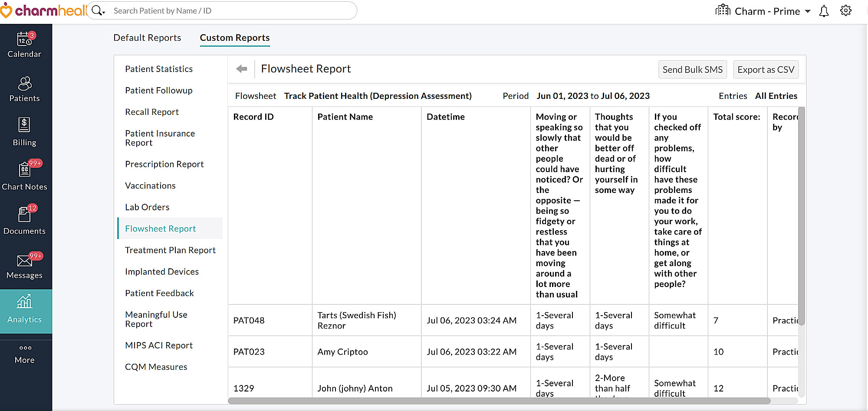Go back using the back arrow
The height and width of the screenshot is (411, 868).
[x=241, y=68]
